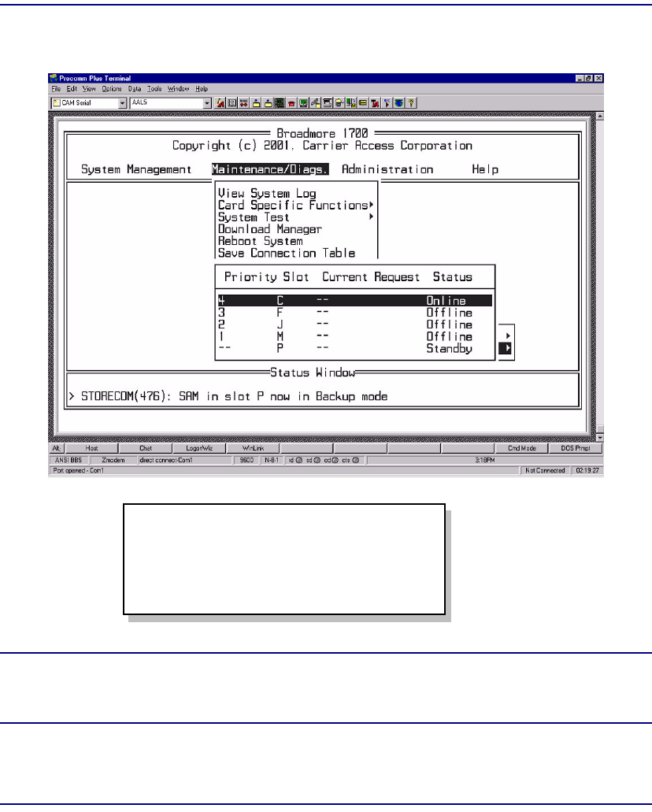Open the Tools menu

[x=154, y=89]
